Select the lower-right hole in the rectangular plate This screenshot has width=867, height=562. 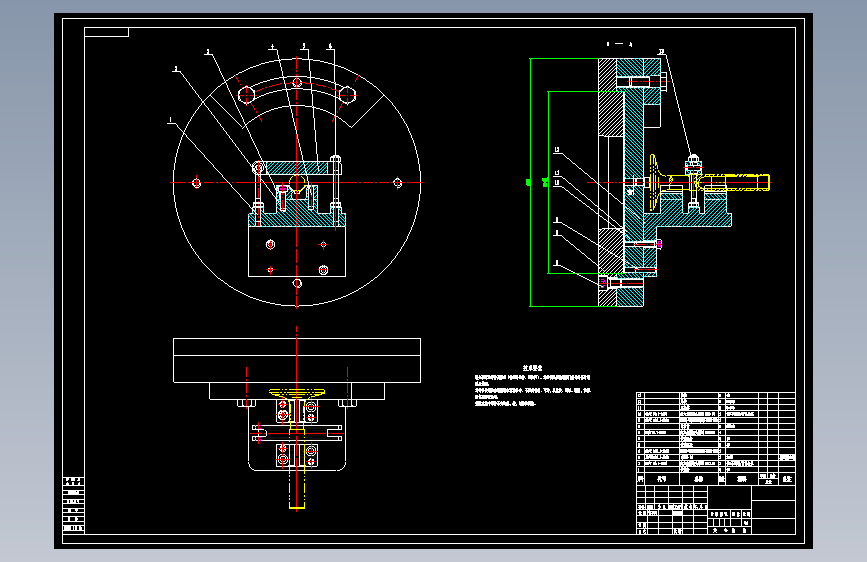pyautogui.click(x=323, y=270)
